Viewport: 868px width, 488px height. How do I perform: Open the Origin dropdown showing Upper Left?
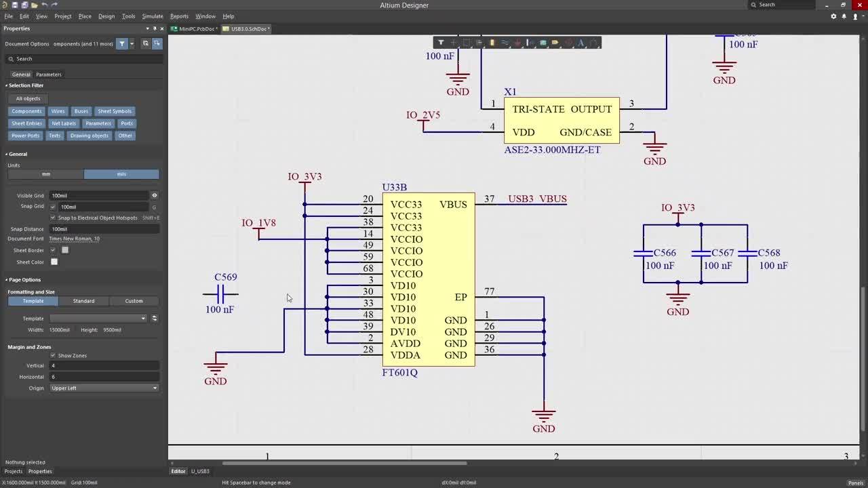[104, 388]
